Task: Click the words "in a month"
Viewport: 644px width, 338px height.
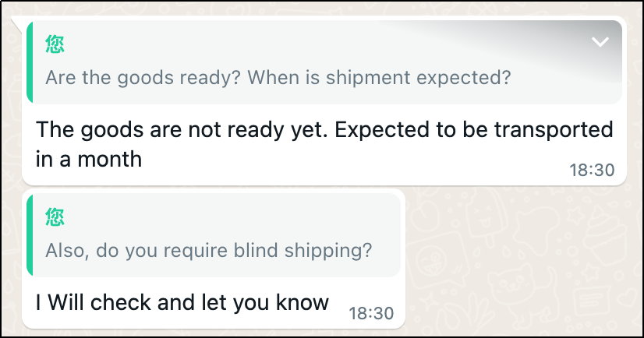Action: click(89, 160)
